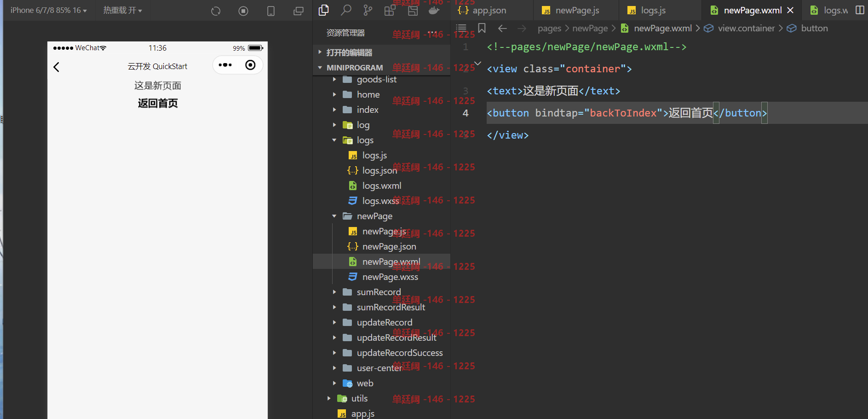Collapse the MINIPROGRAM section
Viewport: 868px width, 419px height.
(x=381, y=68)
